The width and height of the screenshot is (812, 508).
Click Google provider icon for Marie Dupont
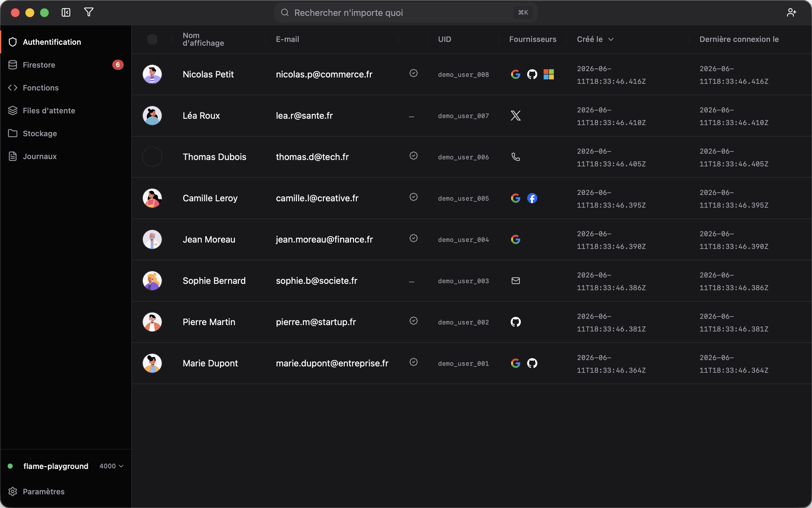click(x=516, y=363)
